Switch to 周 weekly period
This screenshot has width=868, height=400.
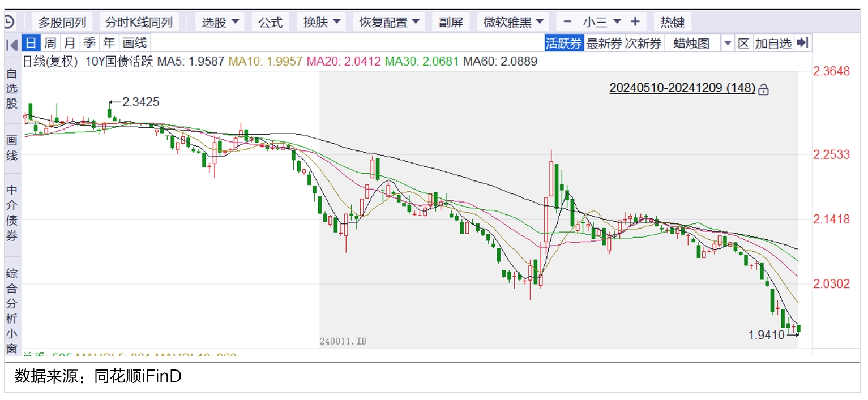(x=50, y=43)
